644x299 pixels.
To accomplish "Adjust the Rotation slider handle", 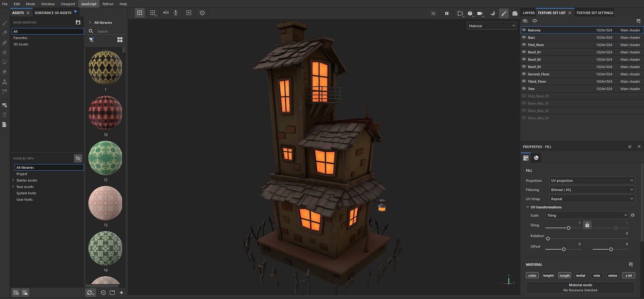I will 548,239.
